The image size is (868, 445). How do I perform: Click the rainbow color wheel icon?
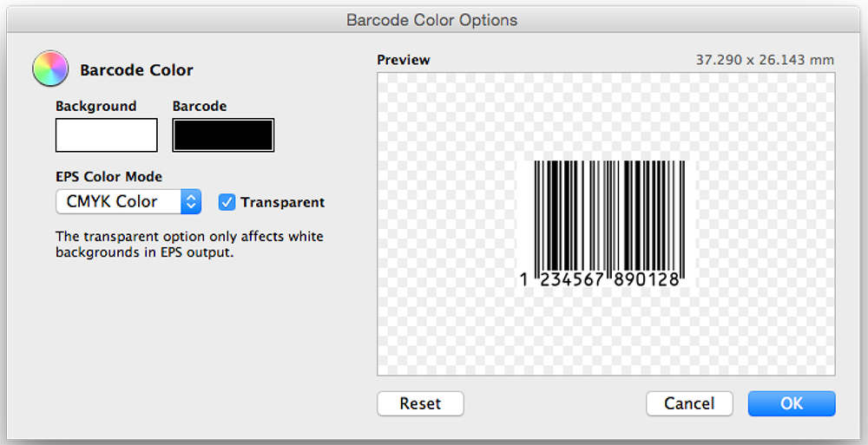[50, 69]
